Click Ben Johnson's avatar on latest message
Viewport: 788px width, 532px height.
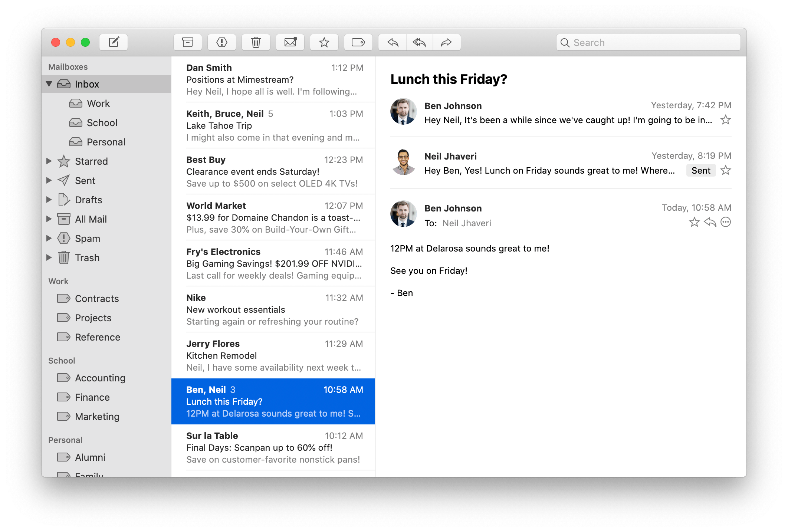click(x=404, y=214)
